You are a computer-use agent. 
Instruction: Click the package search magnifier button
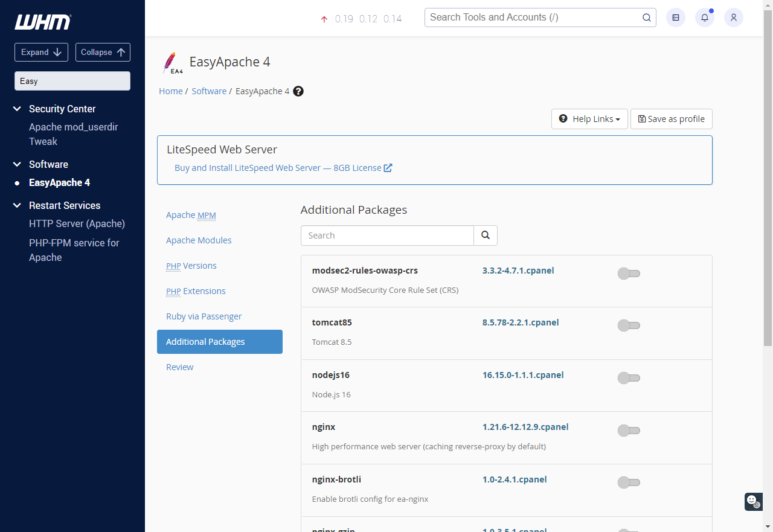(x=486, y=236)
